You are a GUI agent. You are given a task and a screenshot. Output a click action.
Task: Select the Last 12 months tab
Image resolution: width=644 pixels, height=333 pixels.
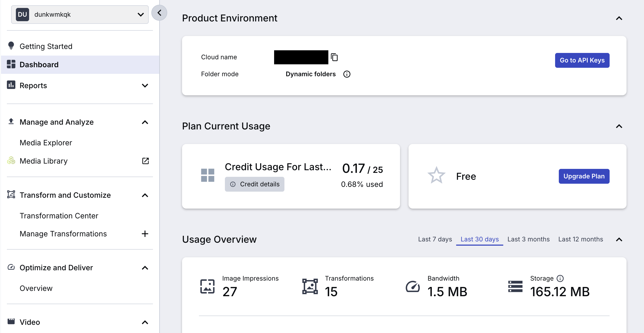pyautogui.click(x=580, y=239)
